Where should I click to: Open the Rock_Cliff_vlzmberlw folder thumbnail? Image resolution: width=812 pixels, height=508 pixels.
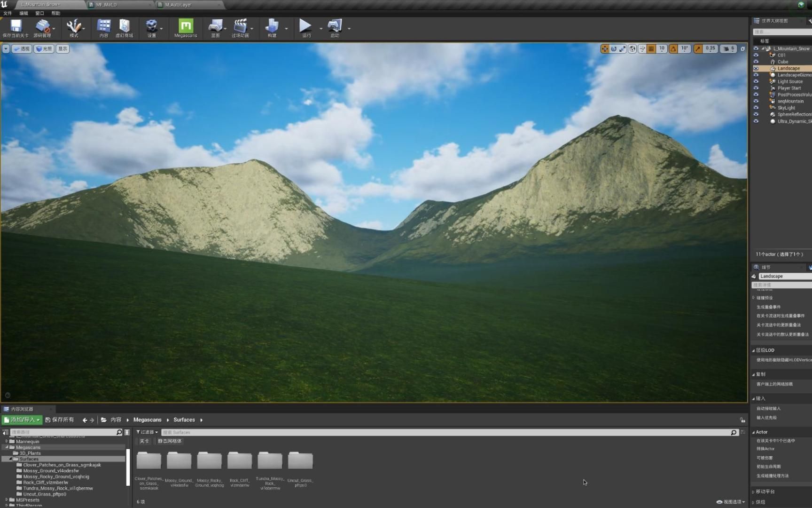coord(240,461)
